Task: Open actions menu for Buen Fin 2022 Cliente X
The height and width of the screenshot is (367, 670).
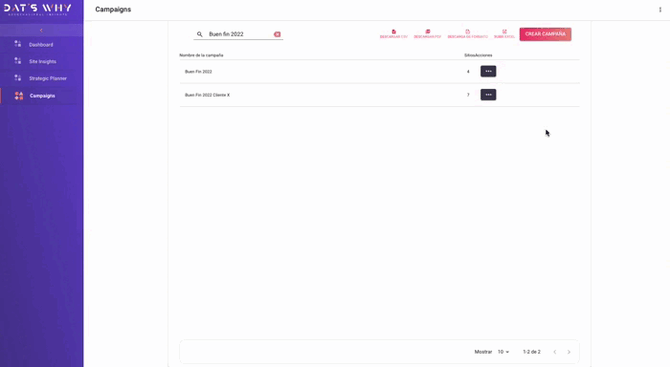Action: coord(488,95)
